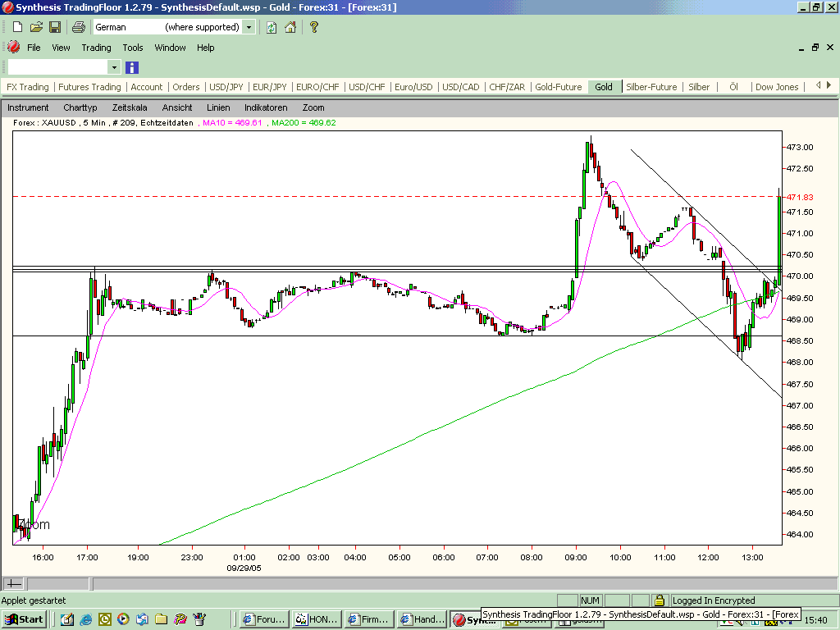Open the media player quick launch icon
Screen dimensions: 840x630
123,619
